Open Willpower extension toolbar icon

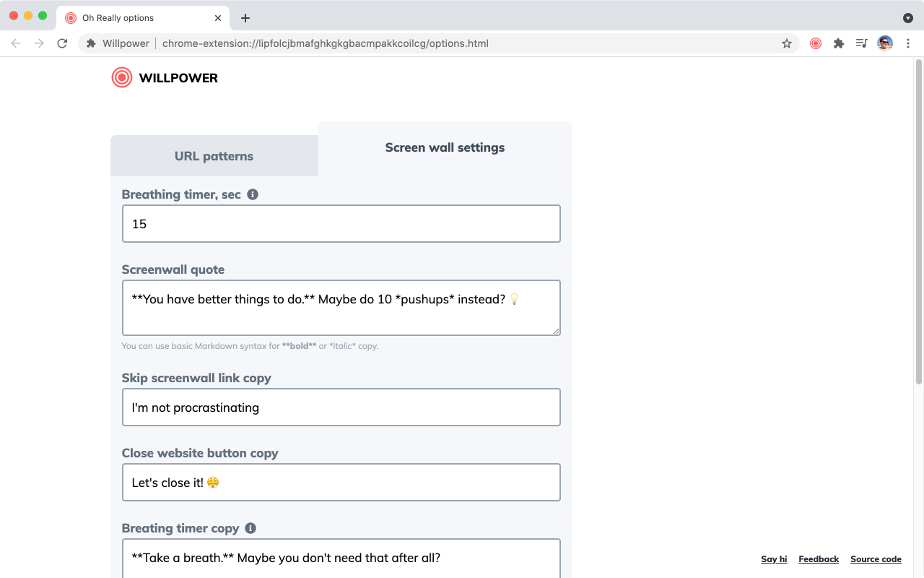(x=816, y=43)
